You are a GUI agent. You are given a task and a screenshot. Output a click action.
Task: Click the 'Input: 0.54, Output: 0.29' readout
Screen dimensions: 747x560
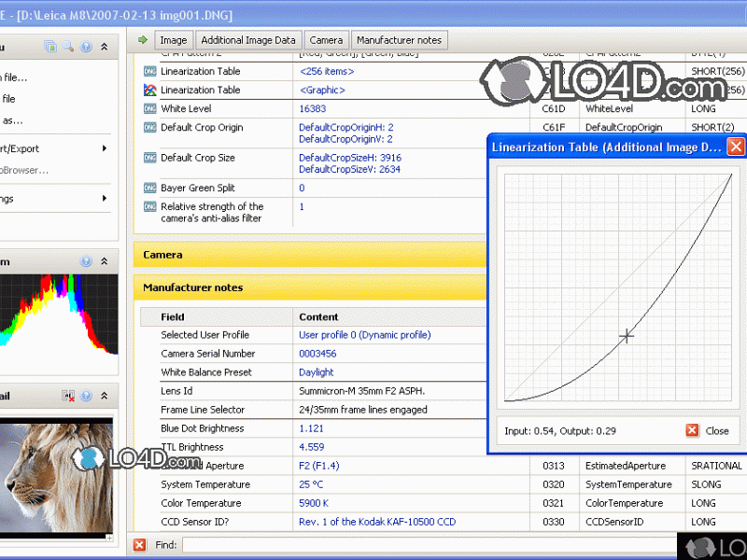pyautogui.click(x=560, y=431)
